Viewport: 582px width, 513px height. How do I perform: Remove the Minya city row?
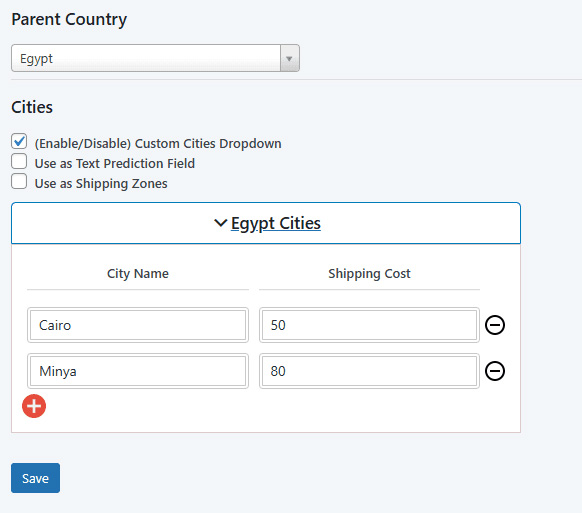495,371
